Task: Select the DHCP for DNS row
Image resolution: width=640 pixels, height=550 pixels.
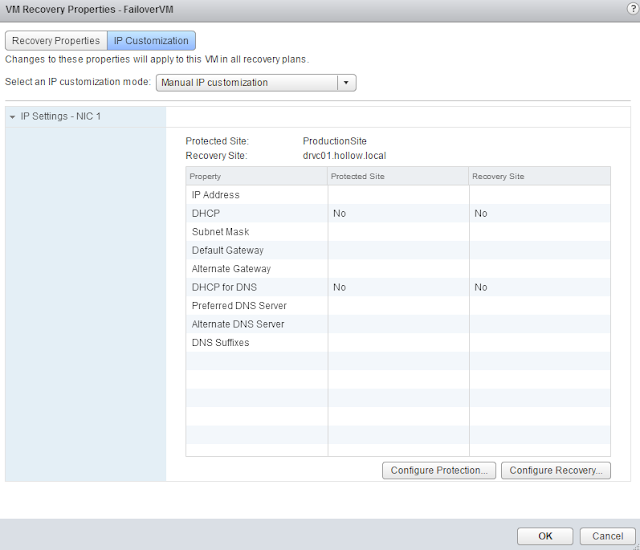Action: 398,287
